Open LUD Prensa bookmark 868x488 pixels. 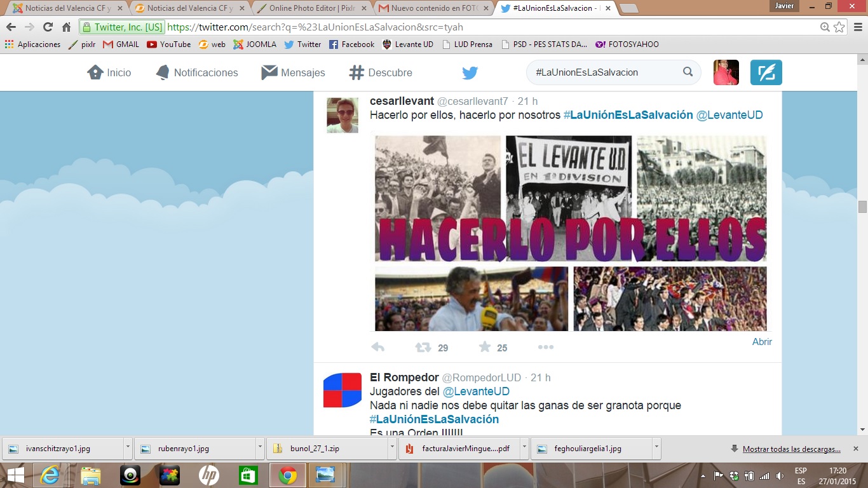point(467,44)
